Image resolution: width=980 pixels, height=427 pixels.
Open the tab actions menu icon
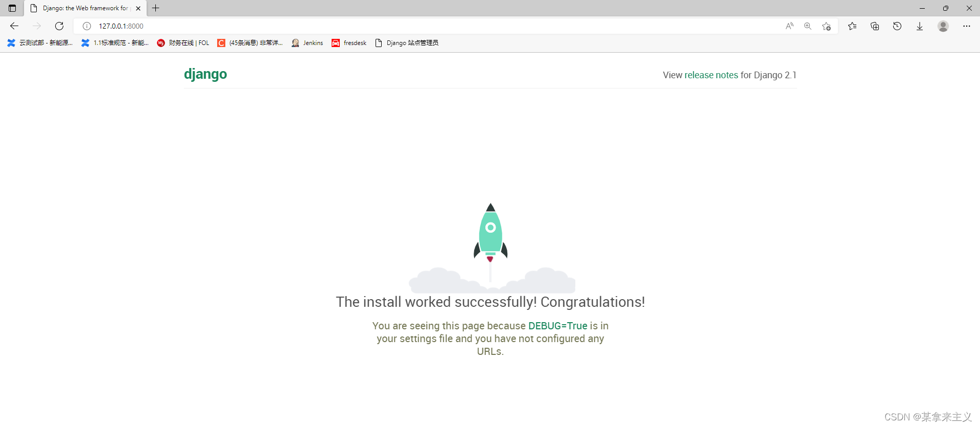[12, 8]
